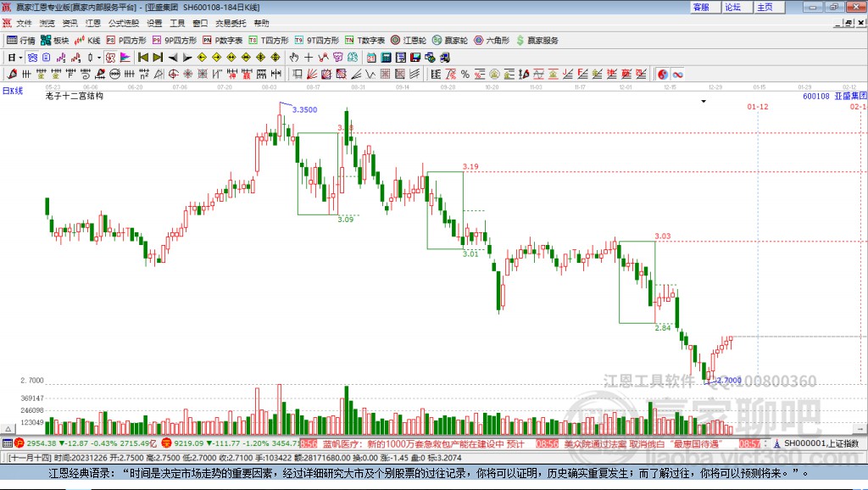This screenshot has height=490, width=868.
Task: Jump to last bar with skip-forward icon
Action: (x=158, y=58)
